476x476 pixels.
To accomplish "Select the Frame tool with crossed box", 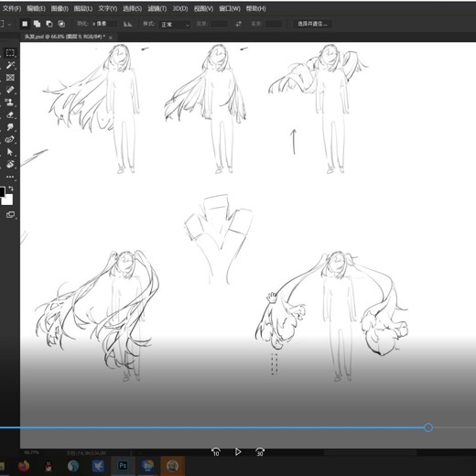I will point(10,77).
